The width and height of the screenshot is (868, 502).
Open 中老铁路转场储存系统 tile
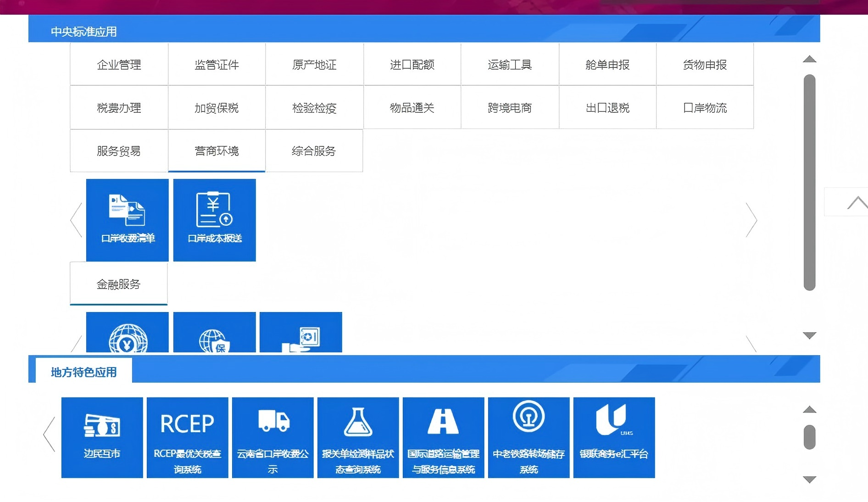point(529,437)
